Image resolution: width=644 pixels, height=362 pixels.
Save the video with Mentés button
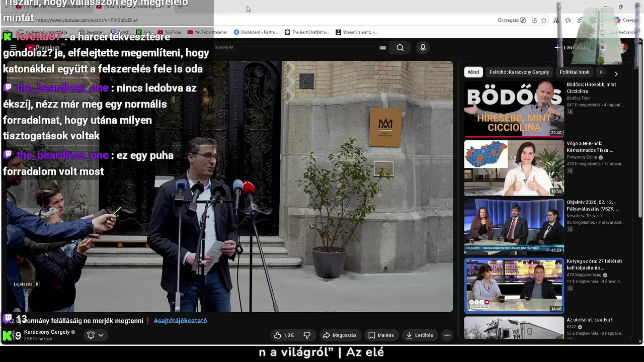[x=381, y=335]
